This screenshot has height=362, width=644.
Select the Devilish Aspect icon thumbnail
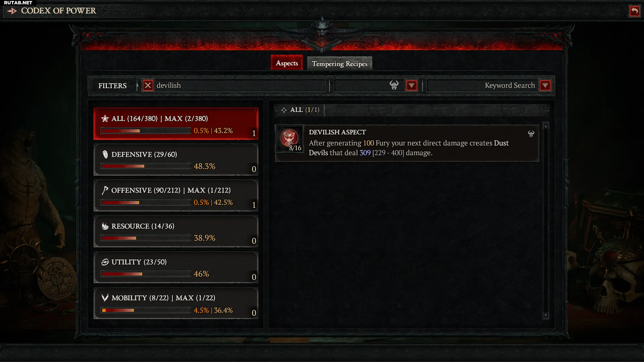click(x=289, y=138)
